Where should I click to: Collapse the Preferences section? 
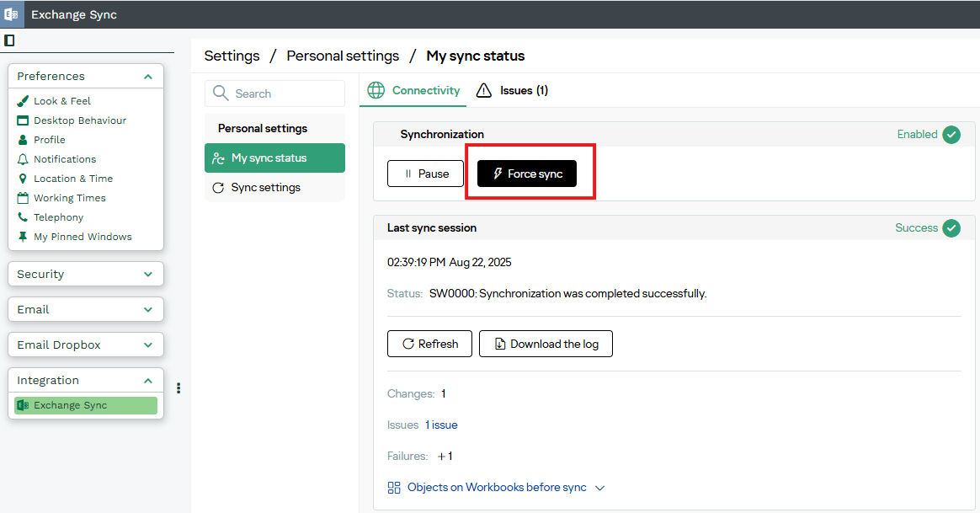click(x=148, y=77)
